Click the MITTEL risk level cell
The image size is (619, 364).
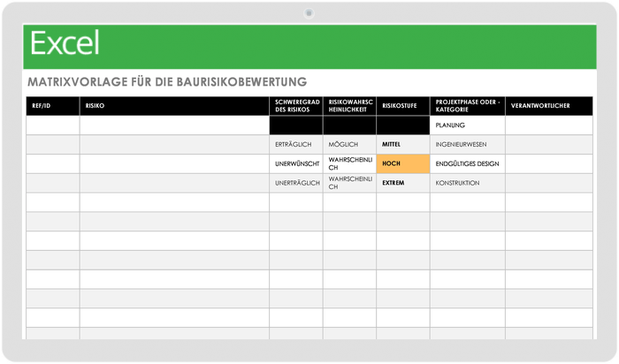403,145
